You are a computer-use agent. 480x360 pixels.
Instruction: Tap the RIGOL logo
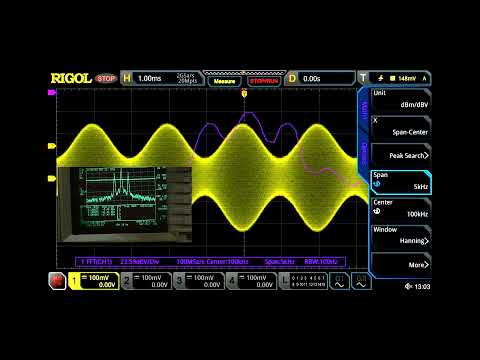71,78
